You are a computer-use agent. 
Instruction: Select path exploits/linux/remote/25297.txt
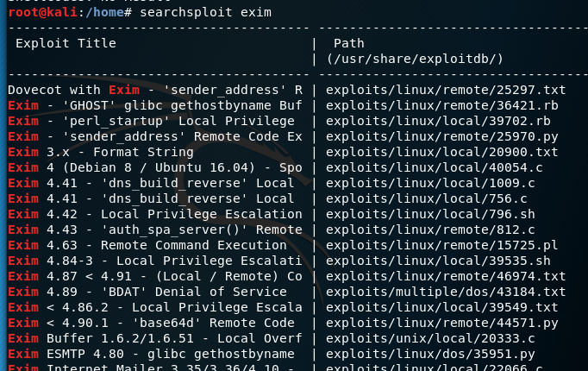click(x=446, y=90)
